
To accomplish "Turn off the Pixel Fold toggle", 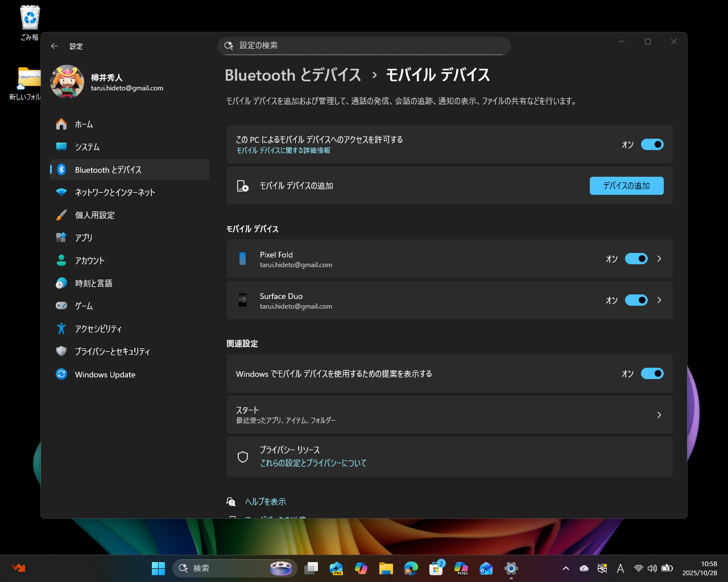I will click(x=636, y=259).
